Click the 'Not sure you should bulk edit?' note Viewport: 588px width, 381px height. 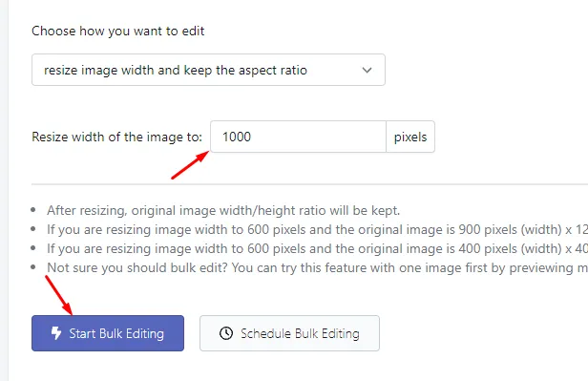tap(317, 267)
